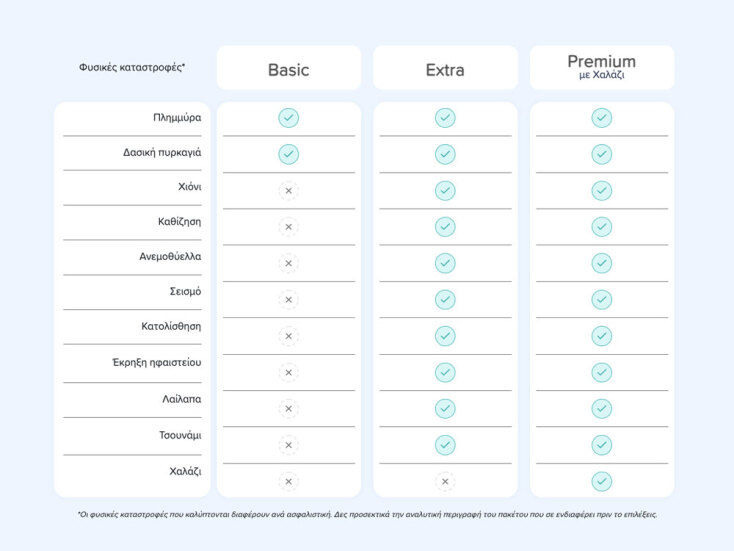Click the Basic X icon for Χιόνι
This screenshot has width=734, height=551.
(x=288, y=191)
